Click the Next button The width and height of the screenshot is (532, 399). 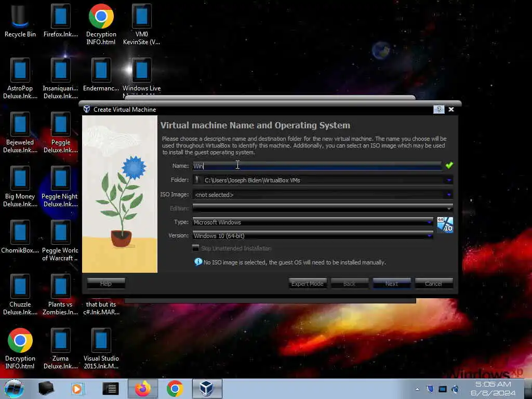pyautogui.click(x=392, y=284)
